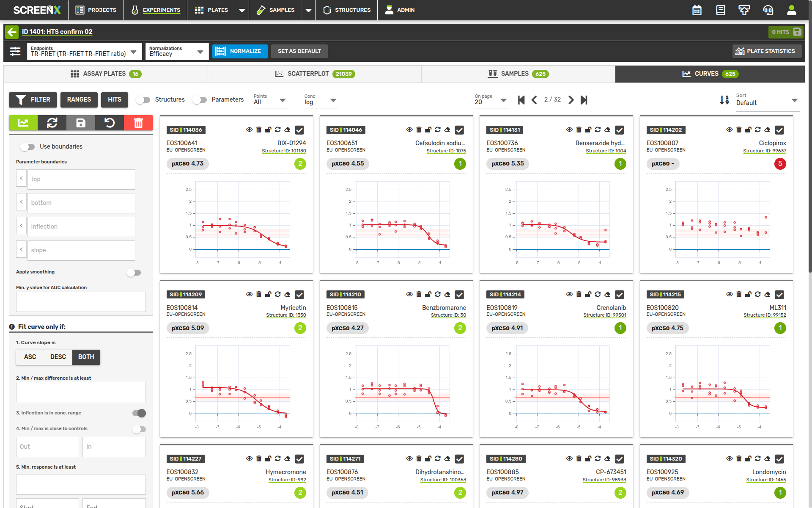Open Structure ID: 101130 link
The width and height of the screenshot is (812, 508).
[x=284, y=151]
